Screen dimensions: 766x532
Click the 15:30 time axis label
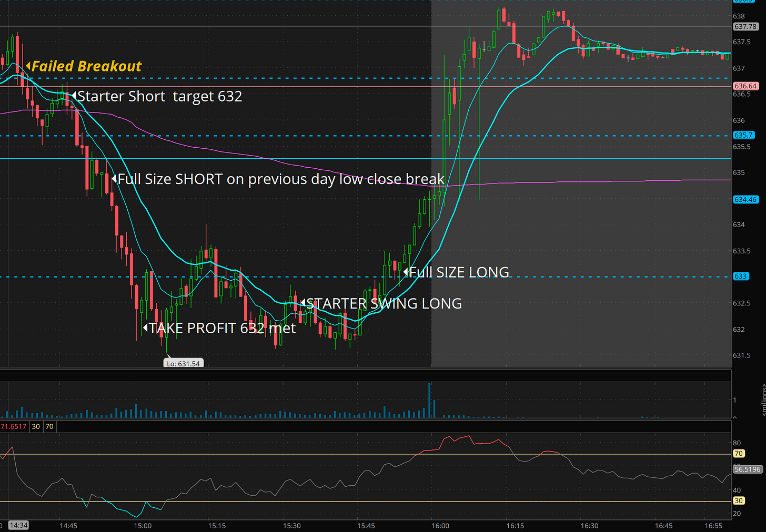tap(292, 526)
